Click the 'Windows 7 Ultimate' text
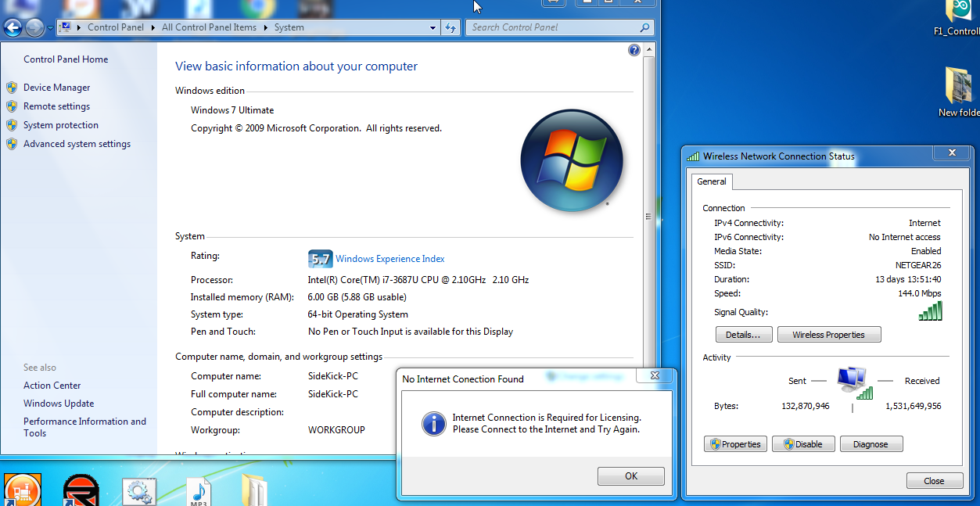Image resolution: width=980 pixels, height=506 pixels. [x=232, y=110]
